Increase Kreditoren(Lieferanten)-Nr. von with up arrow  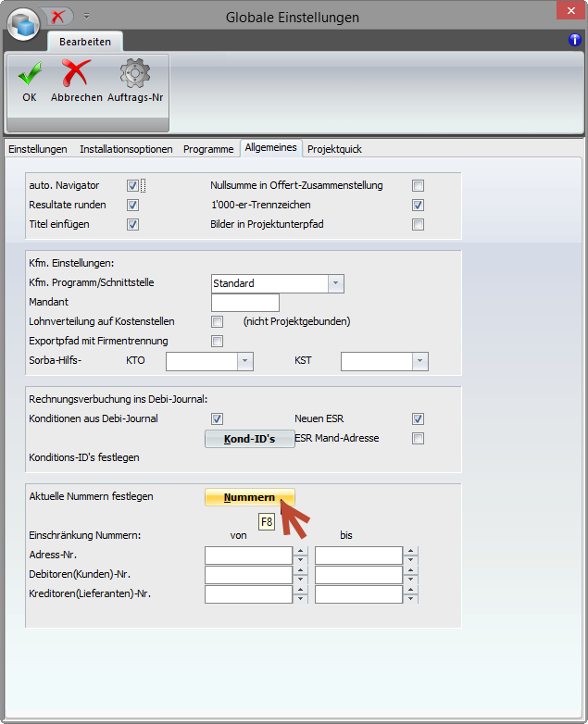(x=301, y=590)
